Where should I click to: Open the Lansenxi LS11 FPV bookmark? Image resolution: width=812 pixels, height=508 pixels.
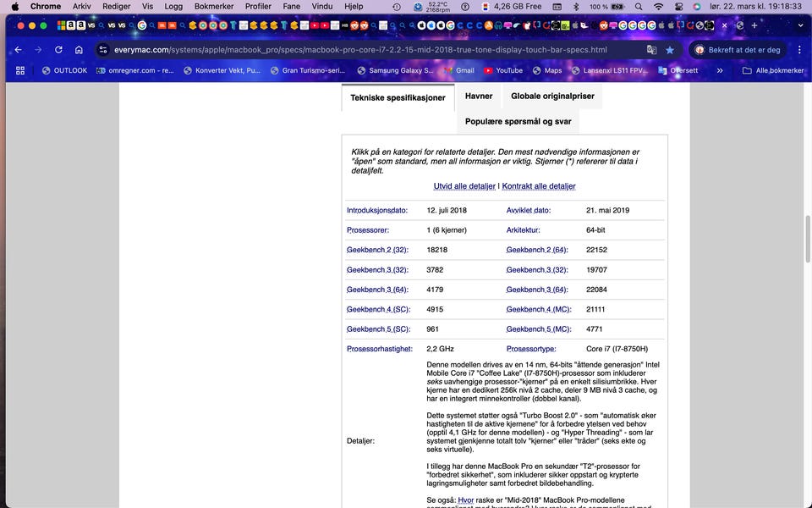[x=610, y=70]
